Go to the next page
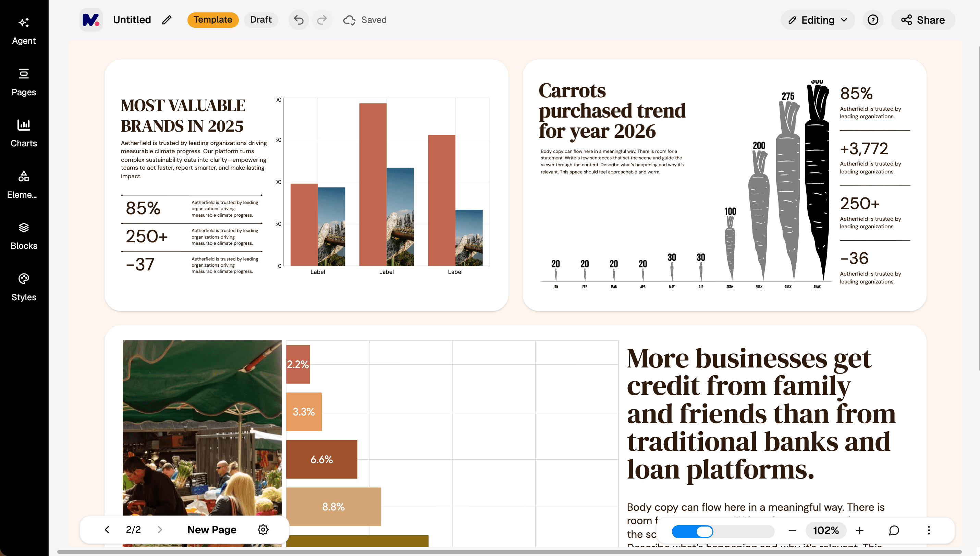Image resolution: width=980 pixels, height=556 pixels. pyautogui.click(x=160, y=530)
